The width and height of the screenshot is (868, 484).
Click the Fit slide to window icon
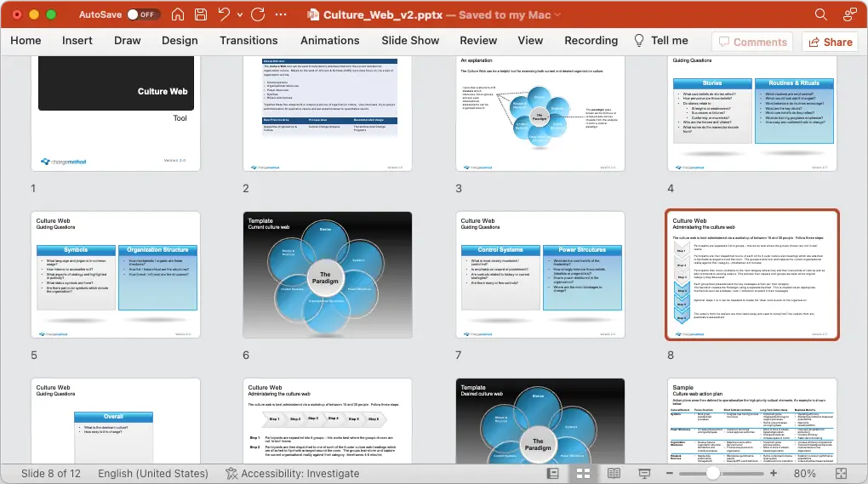842,474
